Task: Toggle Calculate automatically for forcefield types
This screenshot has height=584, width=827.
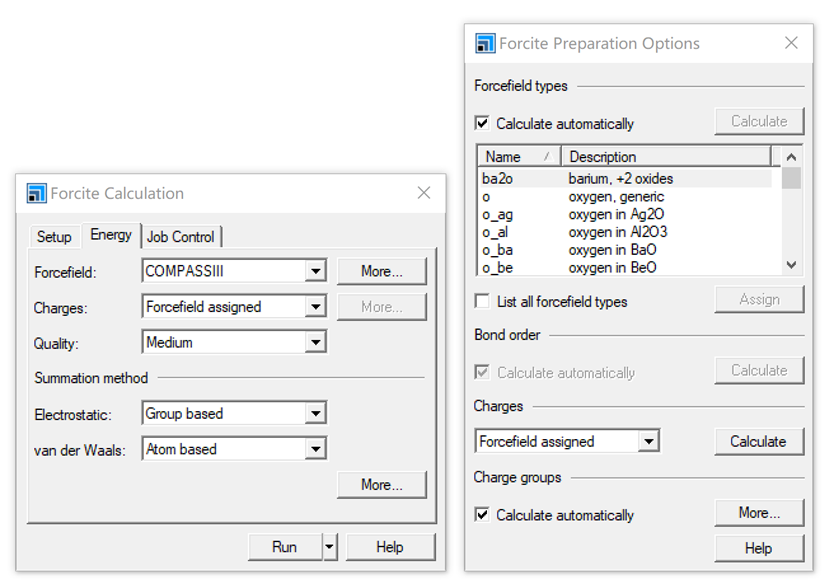Action: [x=483, y=123]
